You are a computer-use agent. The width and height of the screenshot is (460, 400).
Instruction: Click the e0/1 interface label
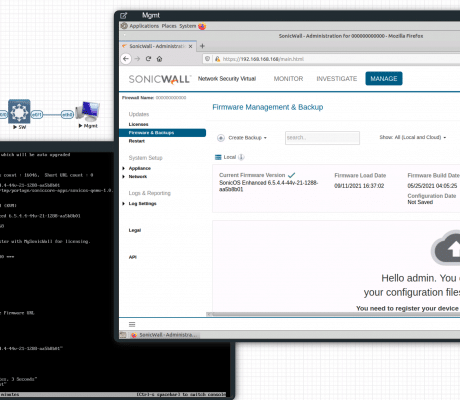click(x=37, y=115)
